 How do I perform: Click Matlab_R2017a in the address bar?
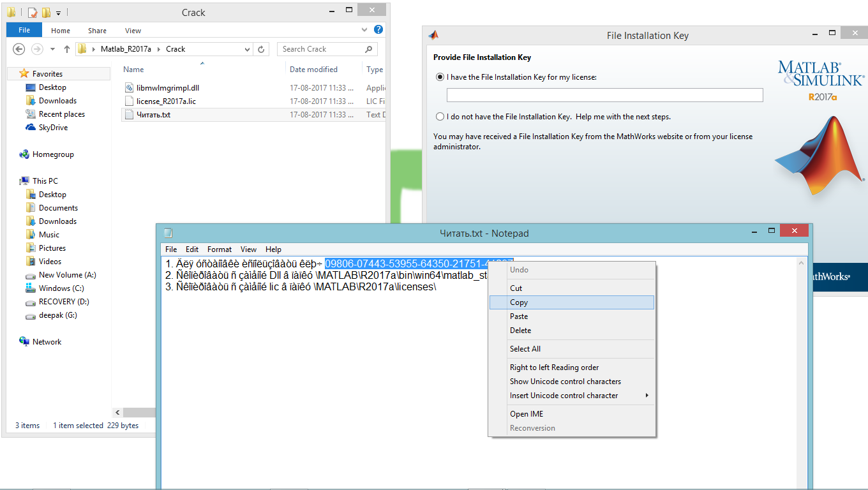[126, 49]
